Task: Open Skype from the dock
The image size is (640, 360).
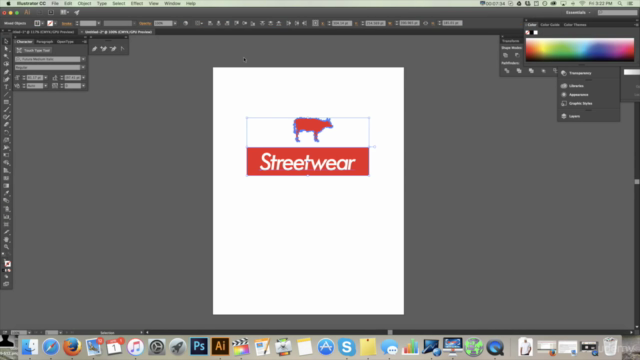Action: 347,347
